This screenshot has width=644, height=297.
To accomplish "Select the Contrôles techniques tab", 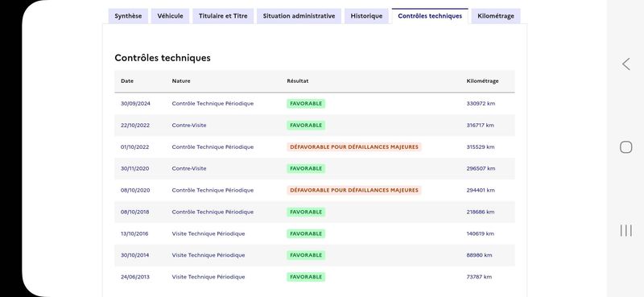I will (x=430, y=16).
